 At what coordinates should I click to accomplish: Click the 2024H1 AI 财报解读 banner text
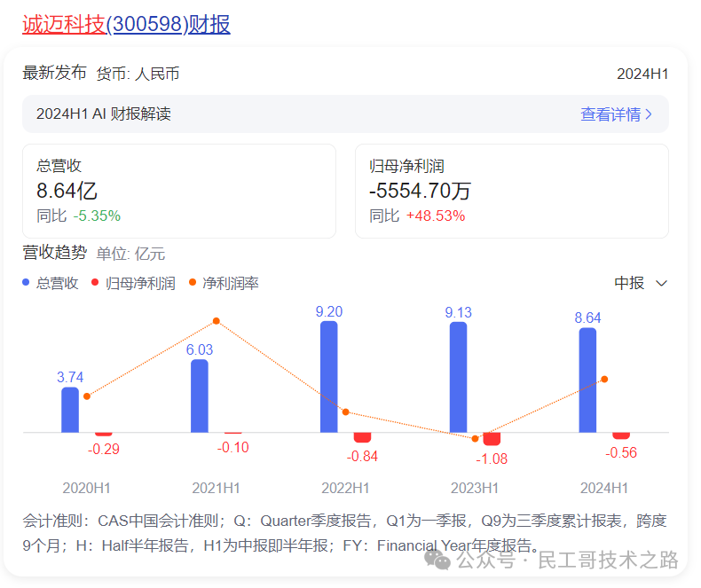point(104,114)
